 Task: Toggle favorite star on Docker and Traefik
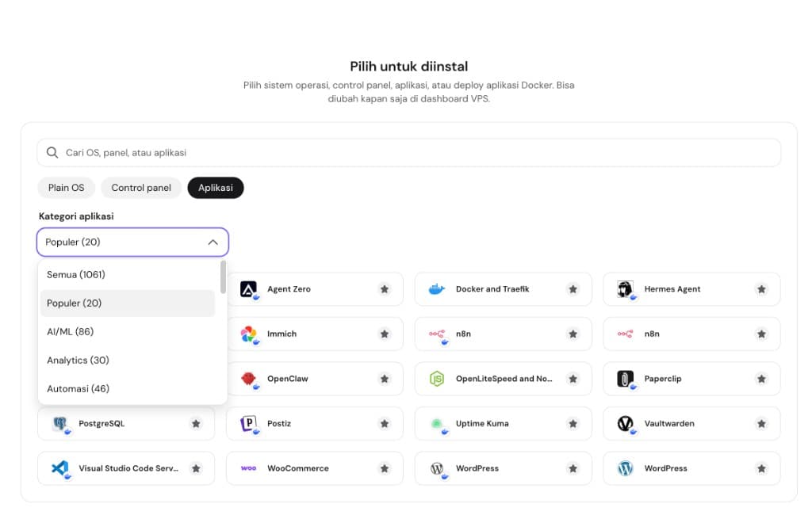point(573,289)
